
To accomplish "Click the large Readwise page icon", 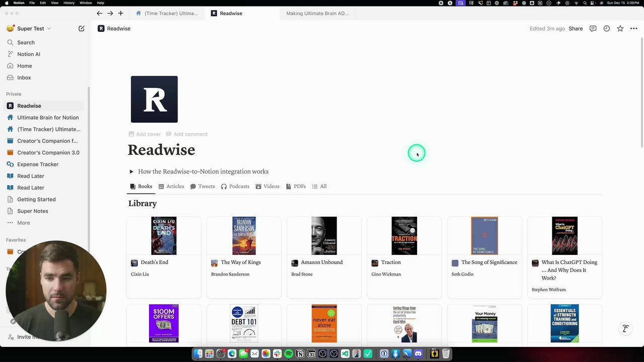I will (154, 99).
